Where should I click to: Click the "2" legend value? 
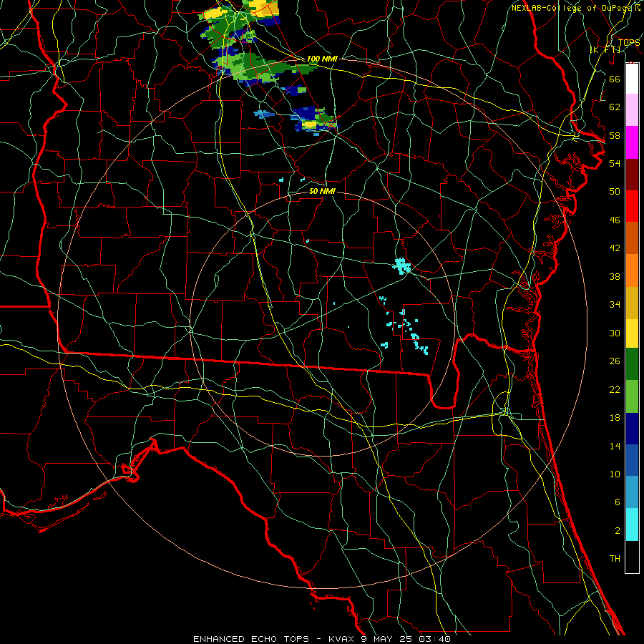[x=617, y=531]
